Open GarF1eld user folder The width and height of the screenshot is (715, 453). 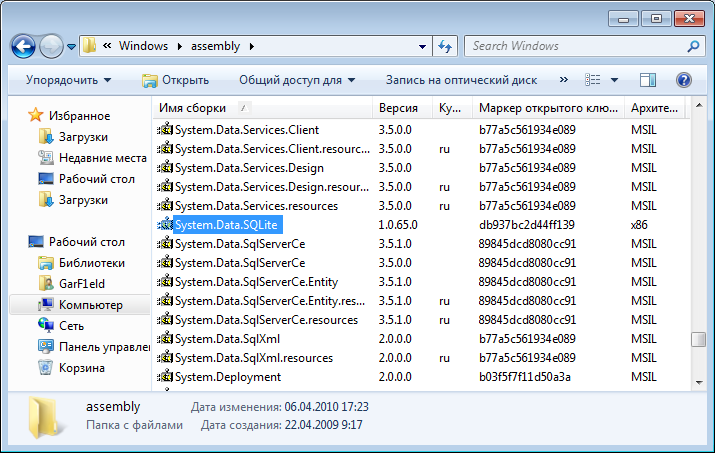pos(72,284)
